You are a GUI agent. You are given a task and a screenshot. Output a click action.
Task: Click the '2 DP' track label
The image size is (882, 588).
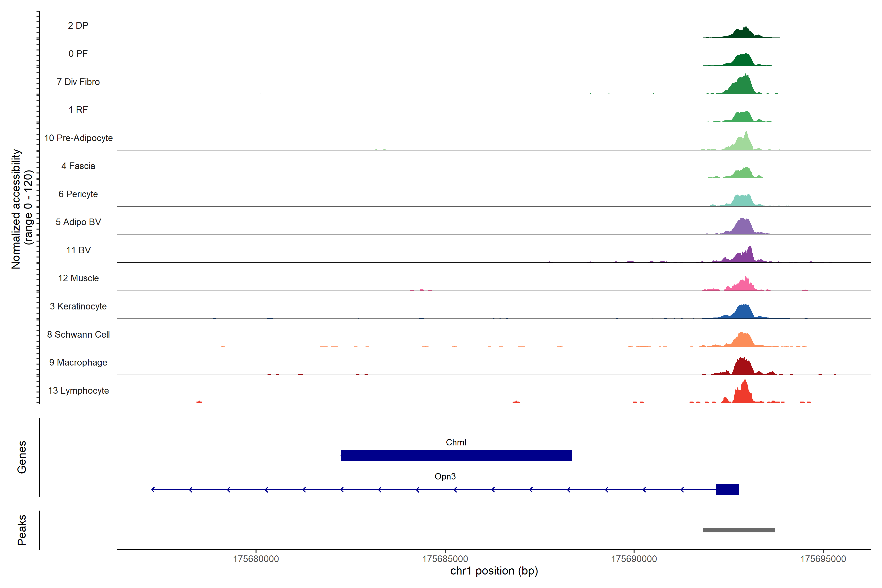78,25
